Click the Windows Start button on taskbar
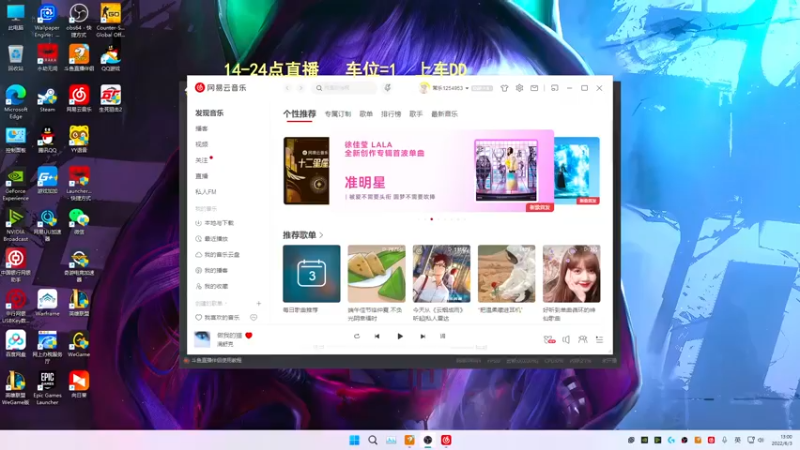 [x=354, y=440]
